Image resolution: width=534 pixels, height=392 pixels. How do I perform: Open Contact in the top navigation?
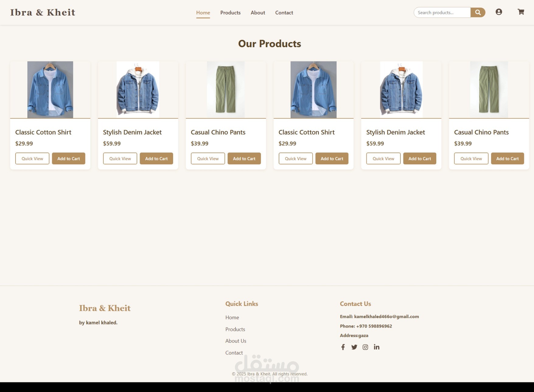click(284, 12)
